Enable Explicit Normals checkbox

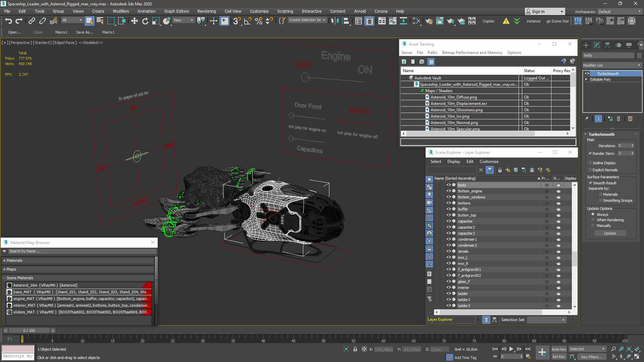click(x=590, y=170)
